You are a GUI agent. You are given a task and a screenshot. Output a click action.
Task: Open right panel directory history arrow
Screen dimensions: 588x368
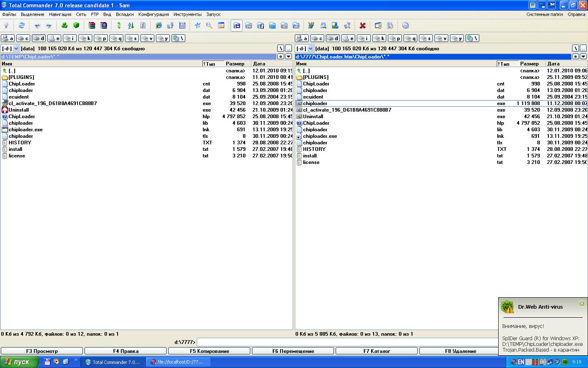coord(583,56)
